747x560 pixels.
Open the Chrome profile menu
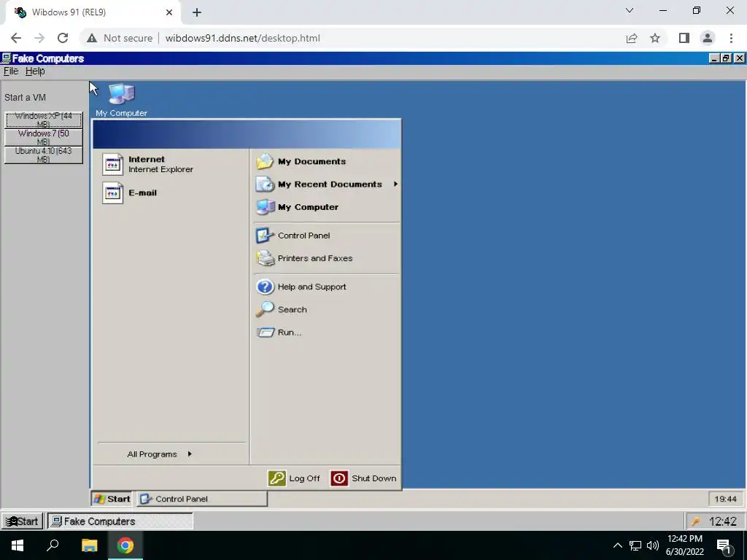coord(708,38)
